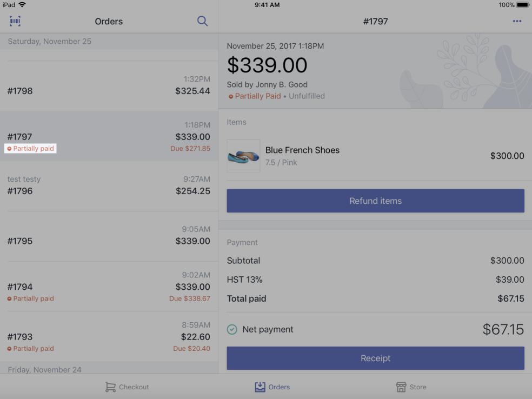The width and height of the screenshot is (532, 399).
Task: Click the Partially Paid status icon in header
Action: click(231, 96)
